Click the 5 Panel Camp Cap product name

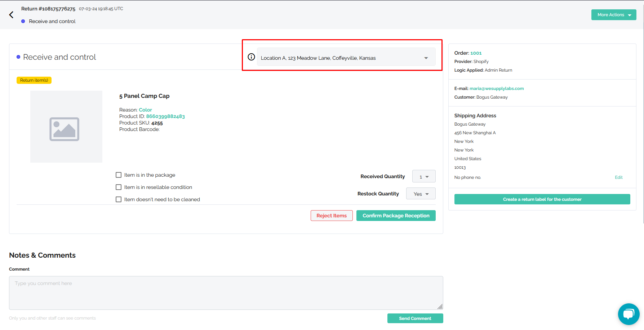(x=144, y=96)
